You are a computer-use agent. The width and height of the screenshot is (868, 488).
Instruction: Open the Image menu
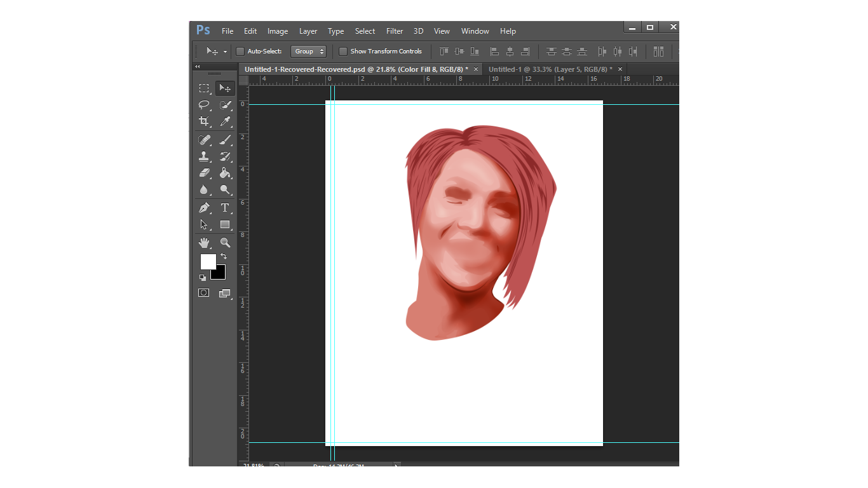point(278,31)
